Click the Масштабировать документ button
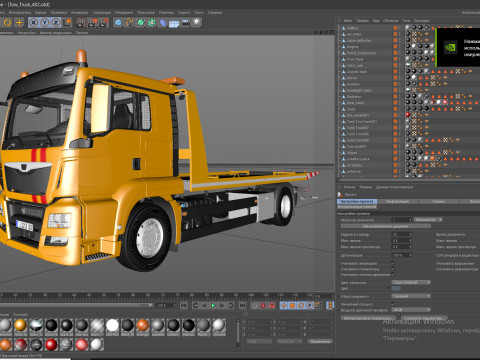 point(385,226)
